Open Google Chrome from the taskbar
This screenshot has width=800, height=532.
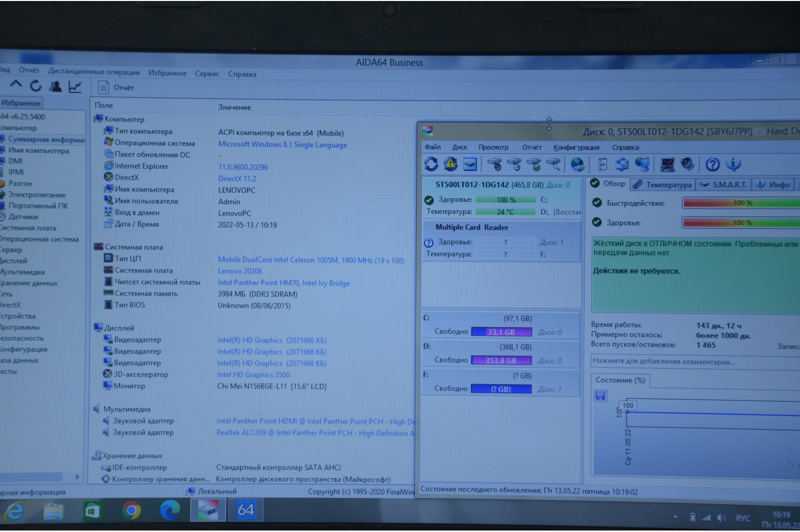click(131, 510)
